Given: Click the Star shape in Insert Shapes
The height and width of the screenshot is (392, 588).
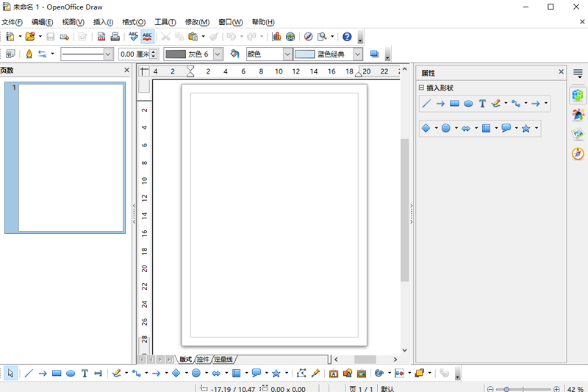Looking at the screenshot, I should (x=526, y=128).
